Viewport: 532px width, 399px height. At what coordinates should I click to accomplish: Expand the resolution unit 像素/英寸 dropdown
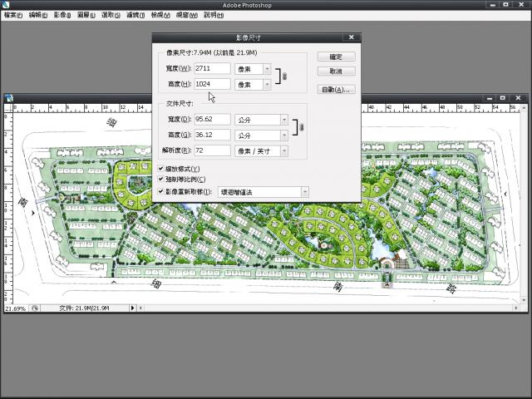[283, 150]
